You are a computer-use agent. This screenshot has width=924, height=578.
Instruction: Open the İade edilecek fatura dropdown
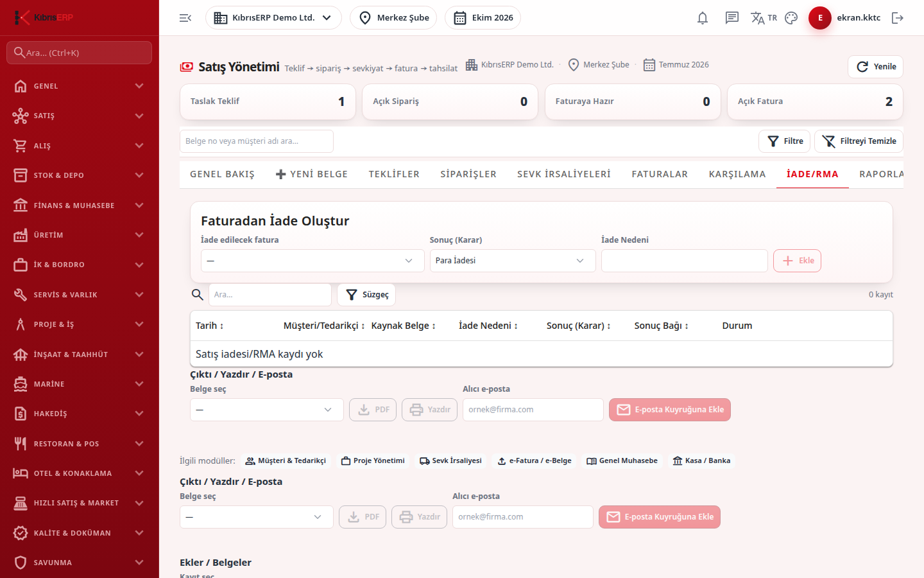[312, 261]
